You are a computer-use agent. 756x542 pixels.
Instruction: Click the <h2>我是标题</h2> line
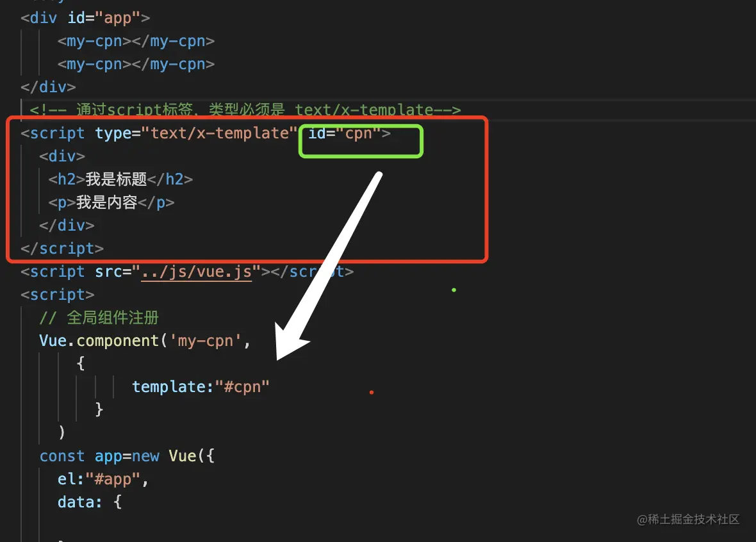click(x=120, y=179)
